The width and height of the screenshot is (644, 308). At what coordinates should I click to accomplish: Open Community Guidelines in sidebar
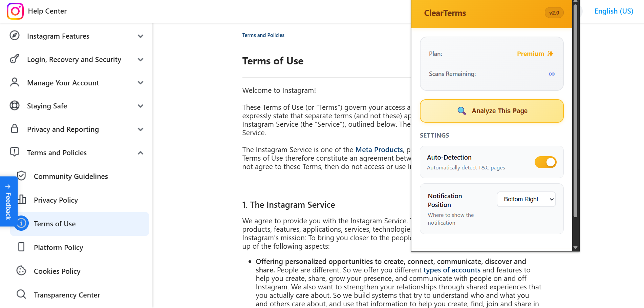[x=71, y=177]
